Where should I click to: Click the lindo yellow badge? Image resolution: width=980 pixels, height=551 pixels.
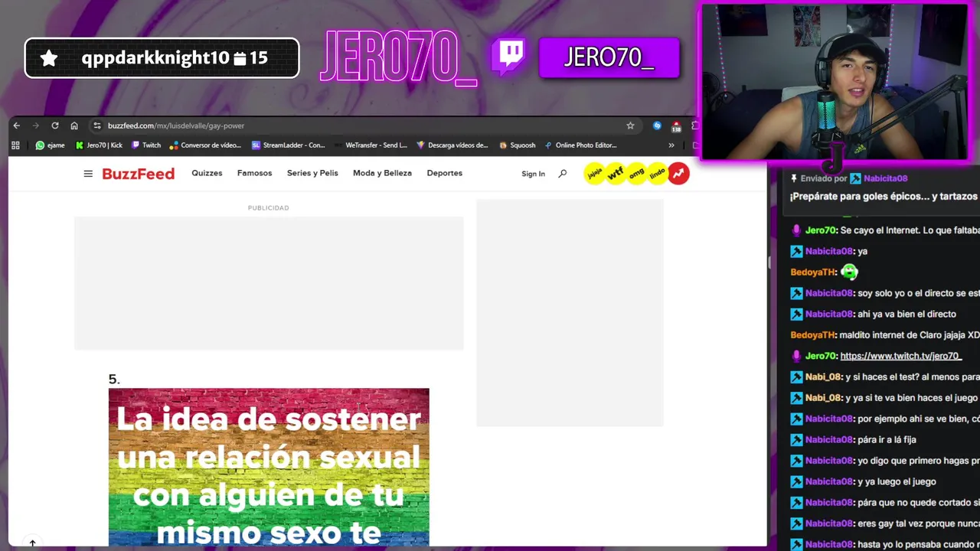pyautogui.click(x=658, y=174)
